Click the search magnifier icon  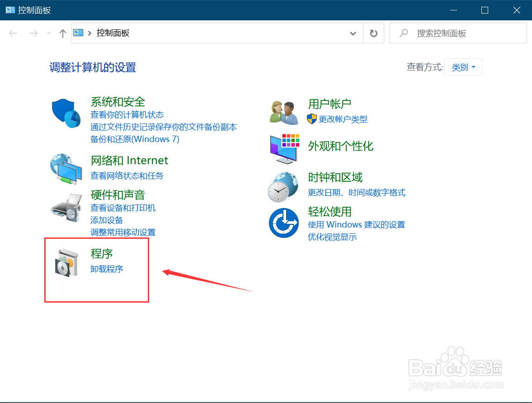click(x=404, y=33)
